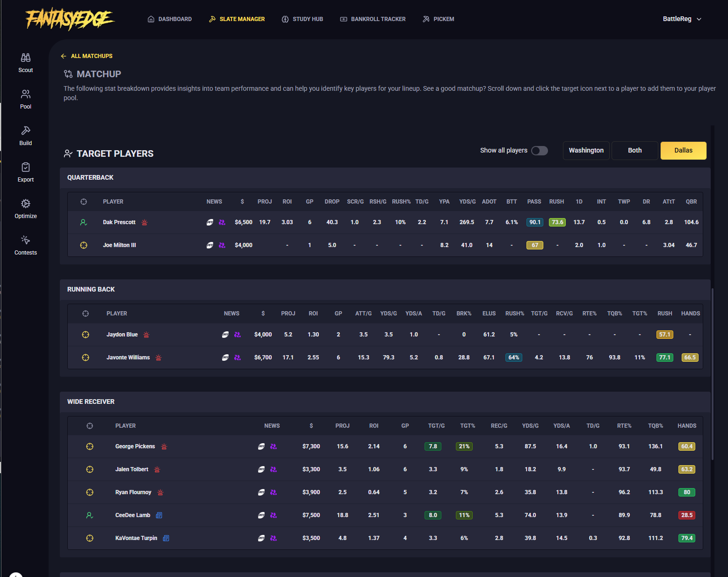This screenshot has width=728, height=577.
Task: Open the Pool section in sidebar
Action: (26, 99)
